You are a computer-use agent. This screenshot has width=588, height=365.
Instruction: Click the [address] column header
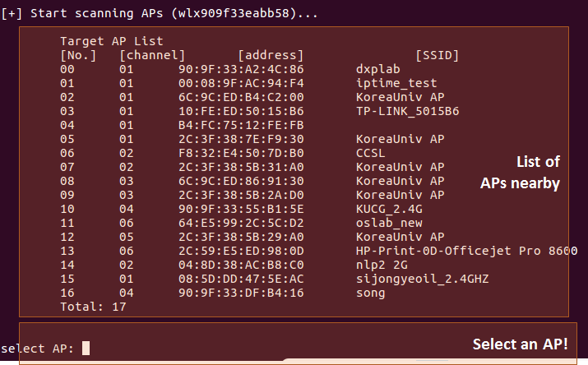[x=271, y=55]
